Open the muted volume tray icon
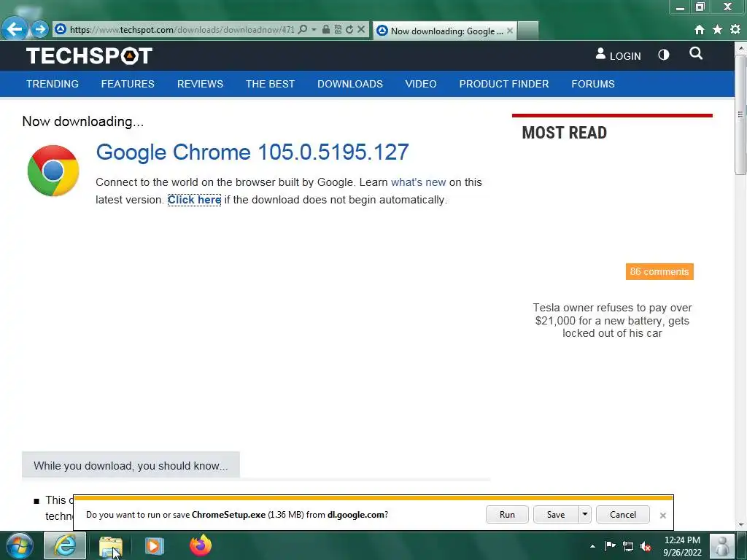This screenshot has width=747, height=560. point(646,546)
